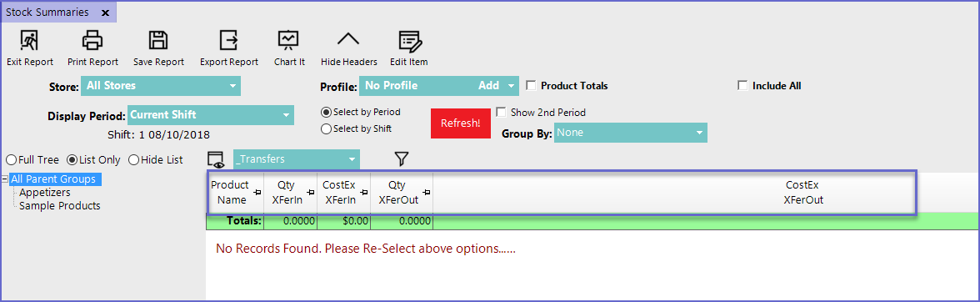
Task: Open the Chart It presentation icon
Action: (x=288, y=40)
